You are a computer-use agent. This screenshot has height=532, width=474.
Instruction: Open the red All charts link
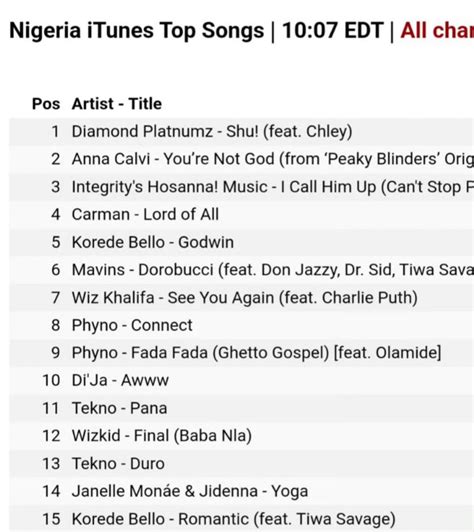[x=437, y=31]
